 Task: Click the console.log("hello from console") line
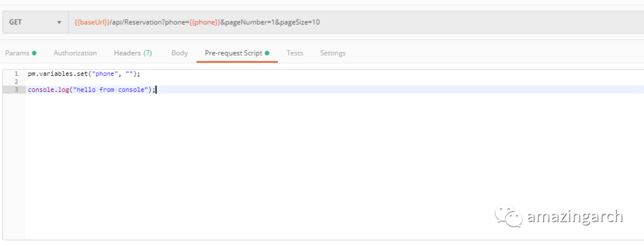pyautogui.click(x=92, y=90)
